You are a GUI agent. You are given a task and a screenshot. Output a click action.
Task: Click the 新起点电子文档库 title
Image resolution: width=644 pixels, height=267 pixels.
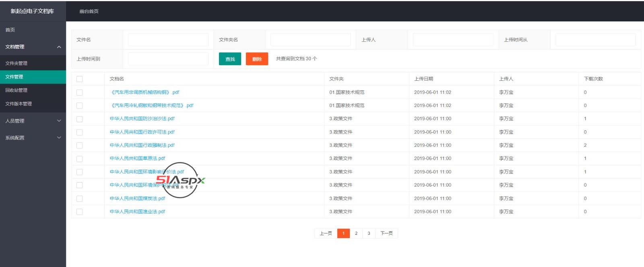[32, 11]
